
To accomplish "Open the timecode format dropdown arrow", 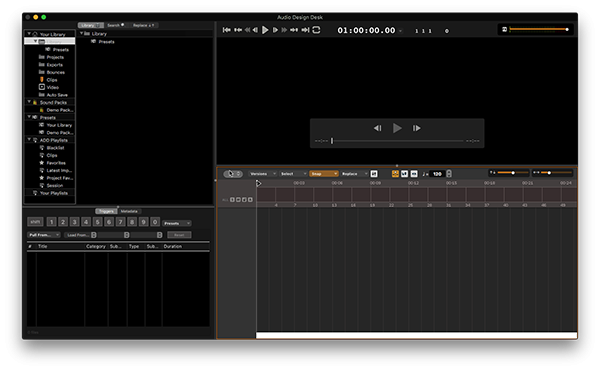I will click(x=401, y=31).
